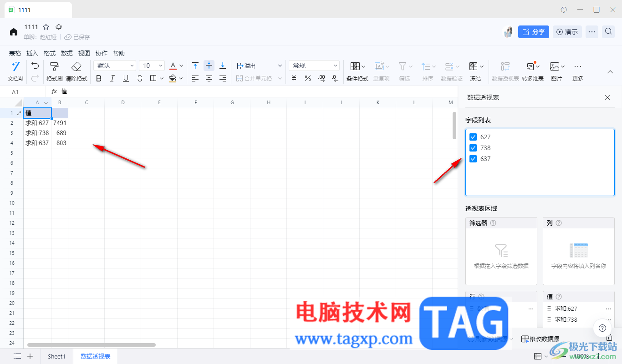The height and width of the screenshot is (364, 622).
Task: Open the 格式 menu
Action: pyautogui.click(x=50, y=53)
